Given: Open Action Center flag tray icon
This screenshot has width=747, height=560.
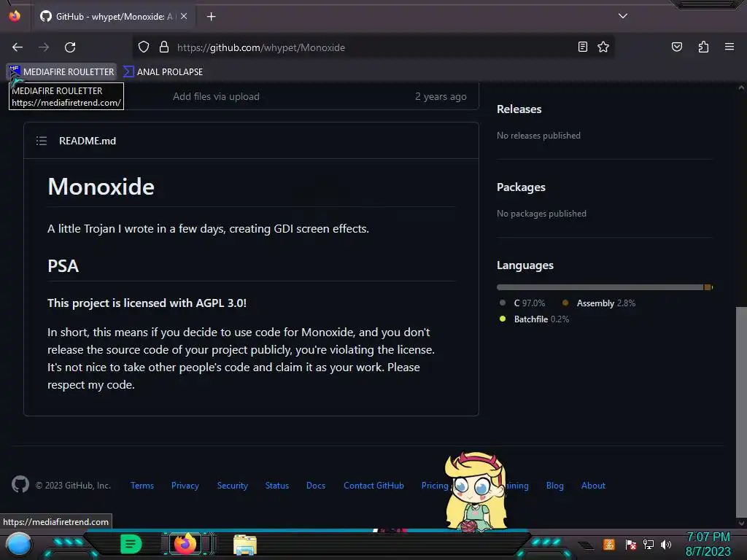Looking at the screenshot, I should click(x=630, y=544).
